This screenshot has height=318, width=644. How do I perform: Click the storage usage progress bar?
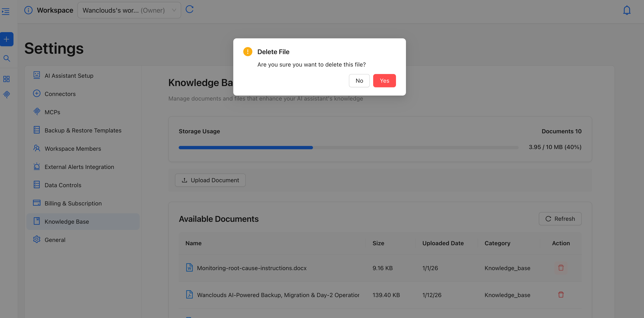348,148
